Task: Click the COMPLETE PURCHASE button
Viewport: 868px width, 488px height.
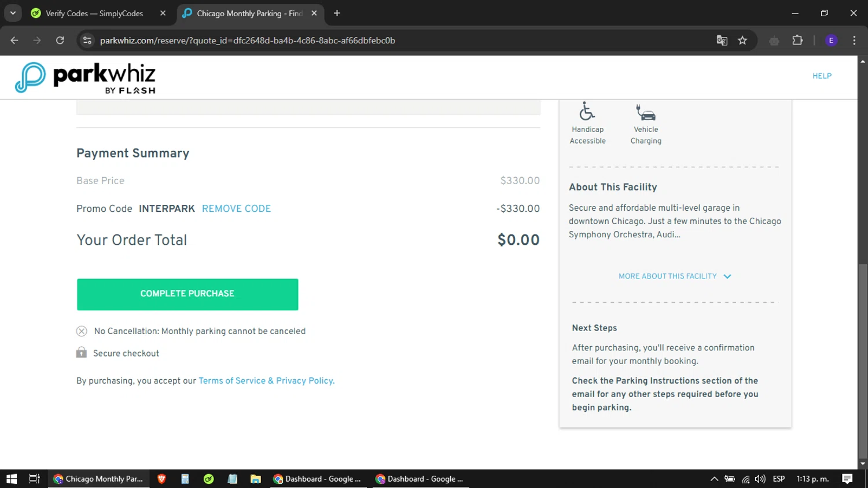Action: tap(187, 294)
